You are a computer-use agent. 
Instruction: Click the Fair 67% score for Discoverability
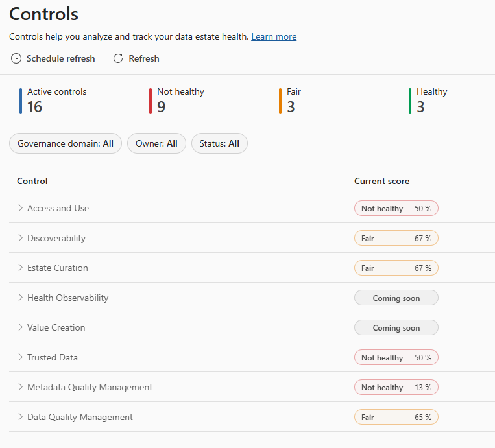(x=396, y=239)
